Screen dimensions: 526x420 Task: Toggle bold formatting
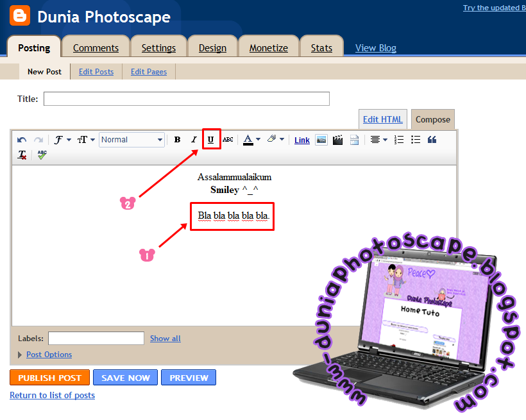(x=178, y=140)
